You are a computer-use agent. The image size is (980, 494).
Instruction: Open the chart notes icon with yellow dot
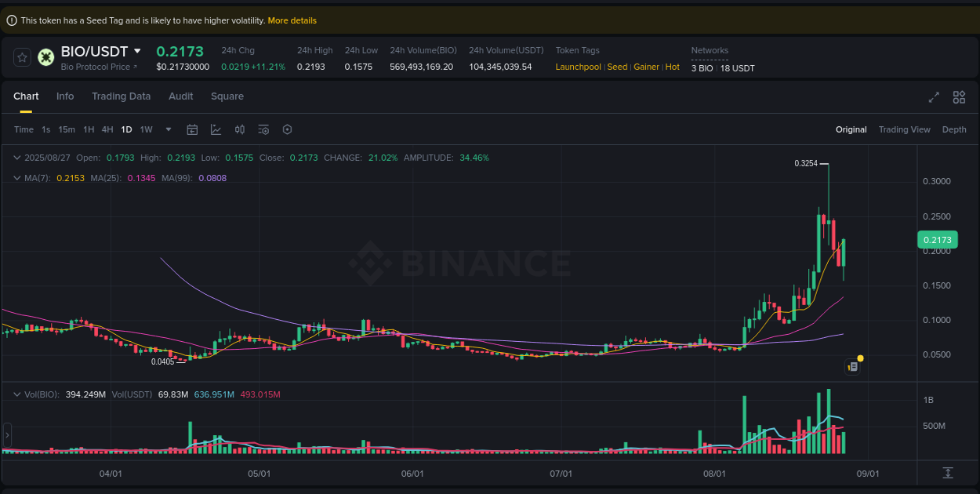tap(853, 366)
